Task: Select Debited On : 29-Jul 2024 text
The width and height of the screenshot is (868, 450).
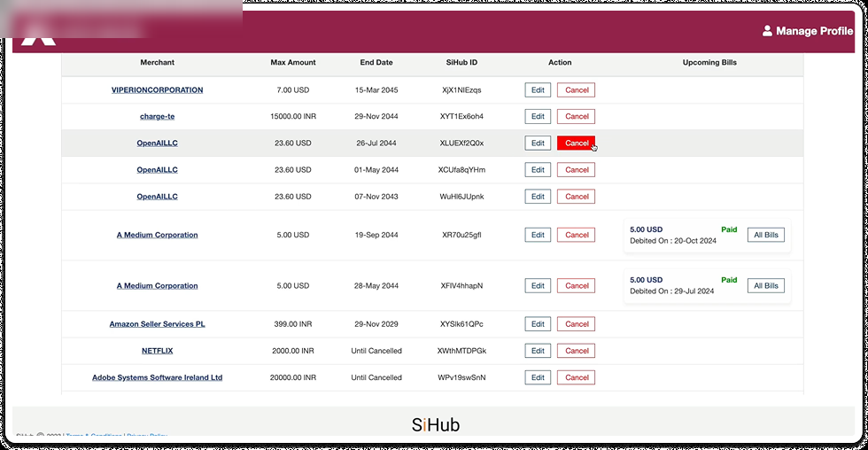Action: pyautogui.click(x=672, y=291)
